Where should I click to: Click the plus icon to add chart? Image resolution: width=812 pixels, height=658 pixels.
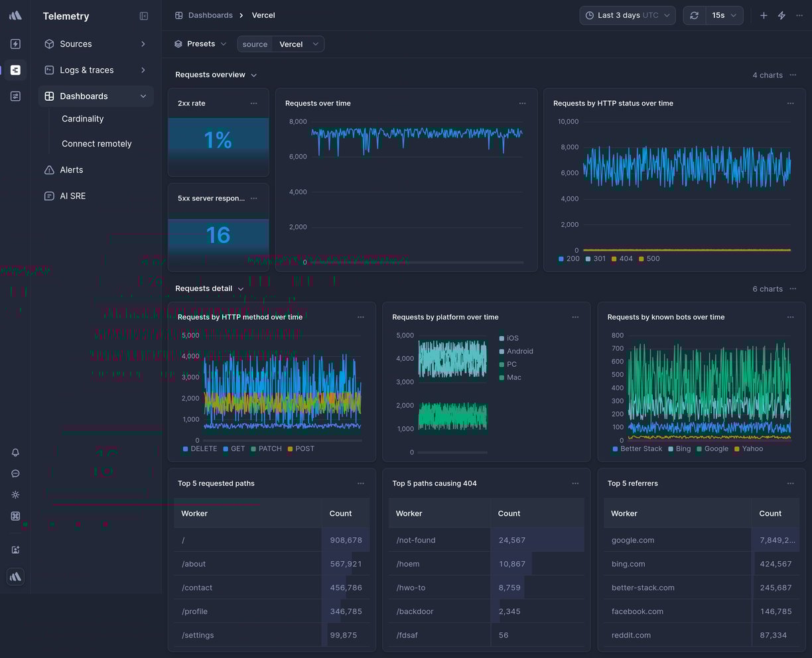point(764,15)
